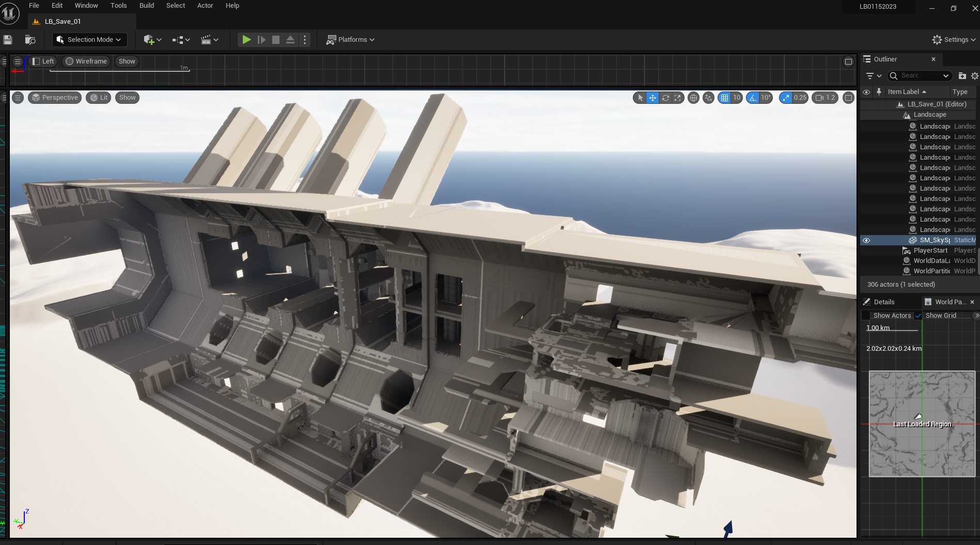Hide the selected SM_Sky actor via its eye icon
Viewport: 980px width, 545px height.
(866, 240)
